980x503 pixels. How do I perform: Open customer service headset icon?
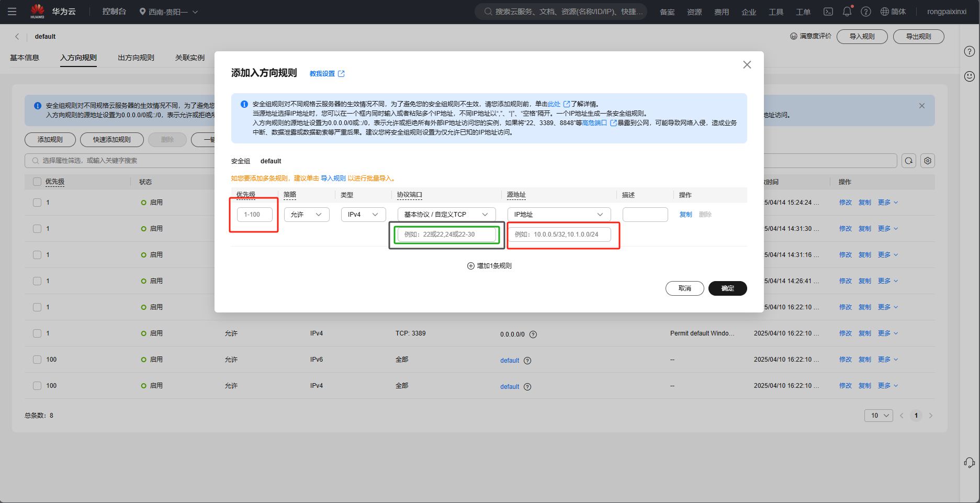tap(970, 463)
